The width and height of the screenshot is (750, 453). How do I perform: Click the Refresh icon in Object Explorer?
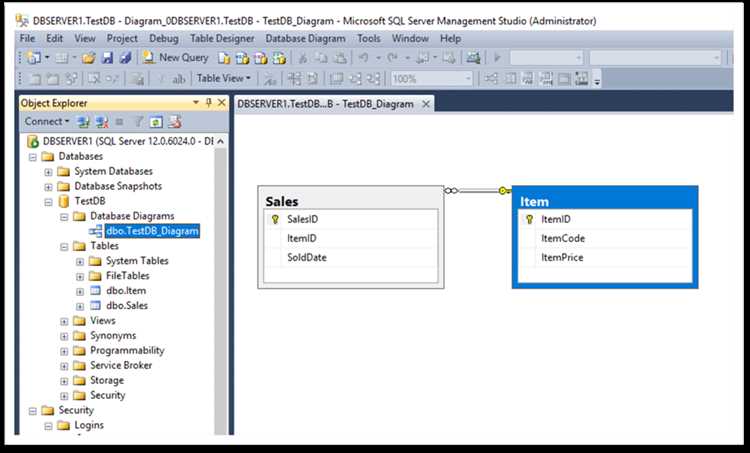point(156,122)
